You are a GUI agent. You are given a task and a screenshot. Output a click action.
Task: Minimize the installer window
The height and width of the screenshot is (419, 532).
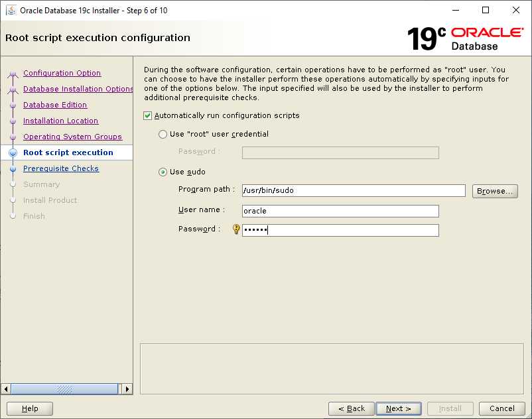tap(456, 10)
